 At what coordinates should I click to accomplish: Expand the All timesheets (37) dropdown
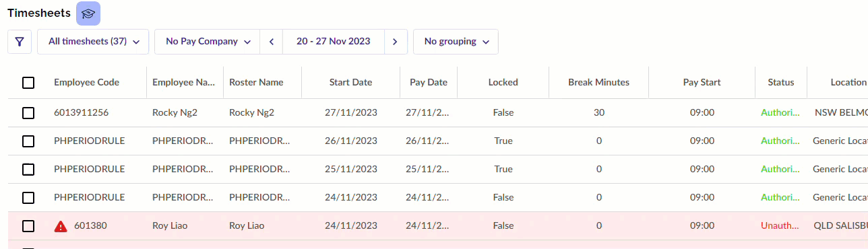(x=93, y=42)
